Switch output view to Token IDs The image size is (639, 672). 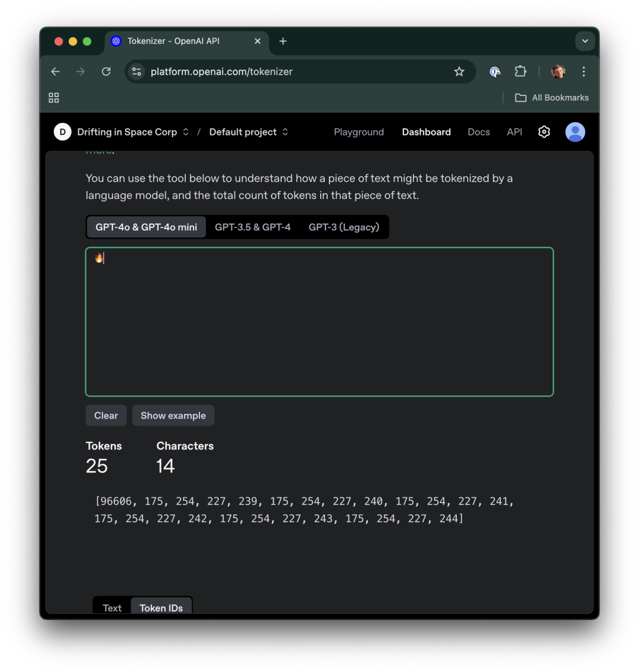pos(161,607)
